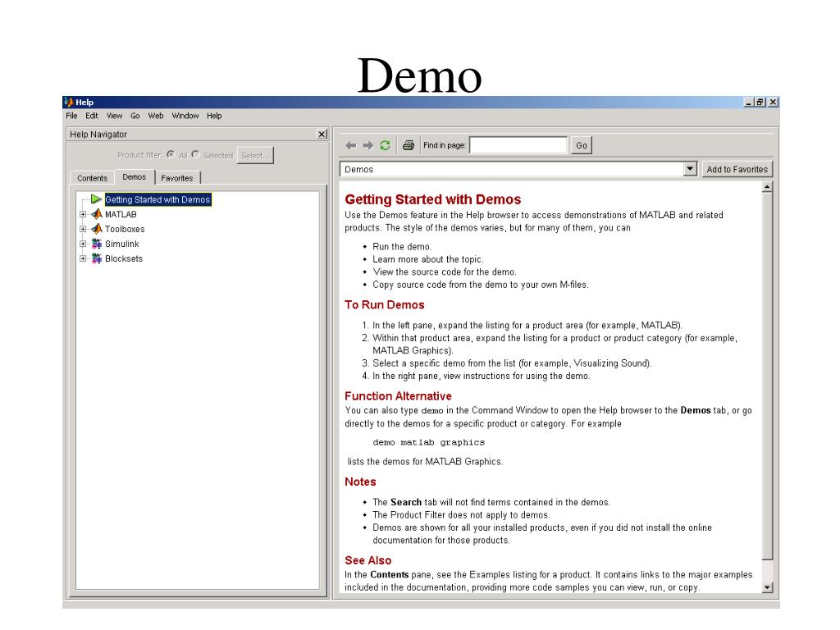
Task: Open the Demos page title dropdown arrow
Action: click(x=690, y=169)
